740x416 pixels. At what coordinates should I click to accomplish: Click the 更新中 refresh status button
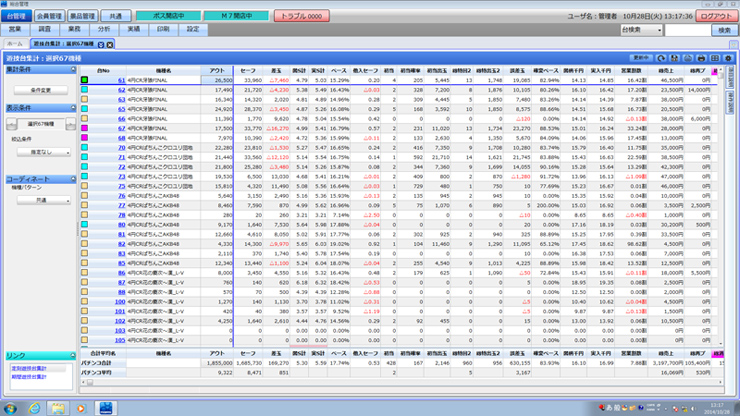tap(641, 58)
